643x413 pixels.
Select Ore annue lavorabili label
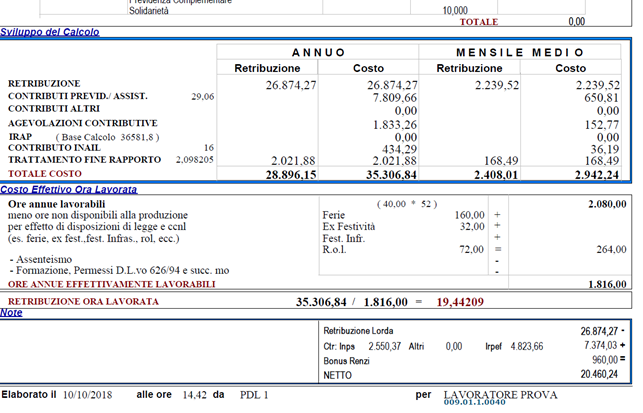[57, 204]
